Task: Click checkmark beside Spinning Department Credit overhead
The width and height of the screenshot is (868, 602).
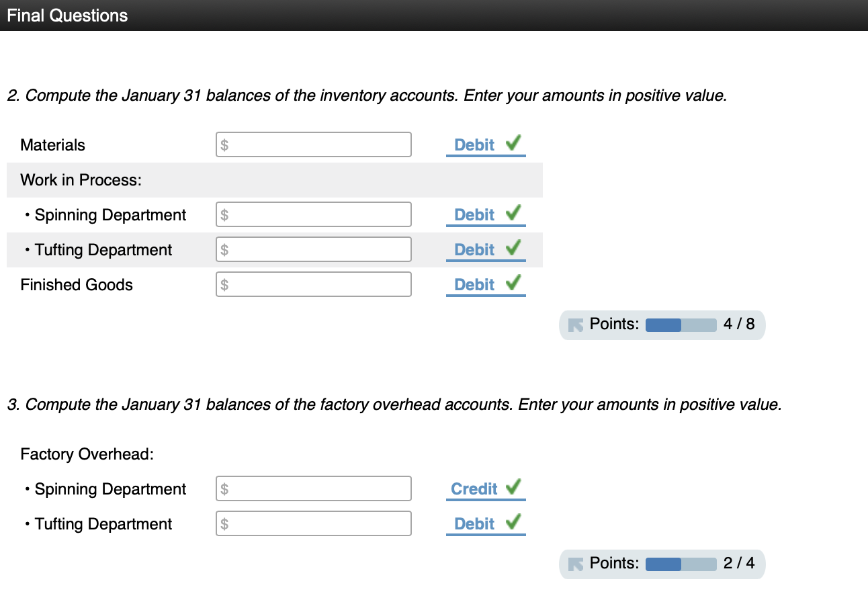Action: (513, 487)
